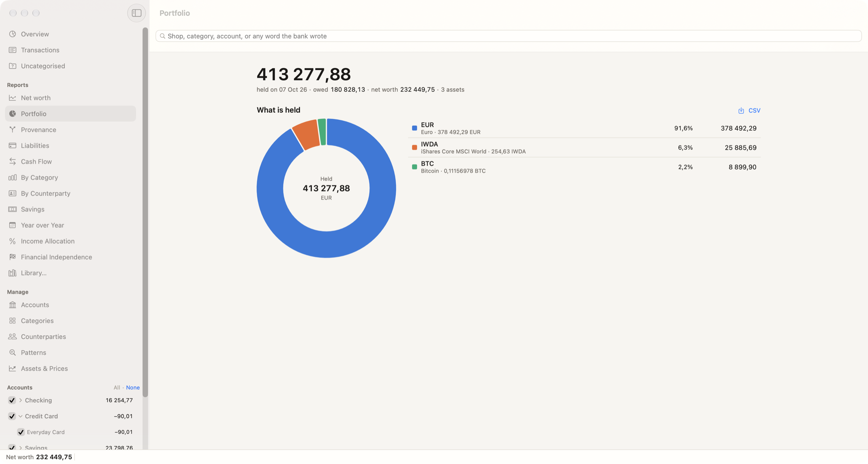Click the Categories grid icon
Viewport: 868px width, 464px height.
coord(13,321)
